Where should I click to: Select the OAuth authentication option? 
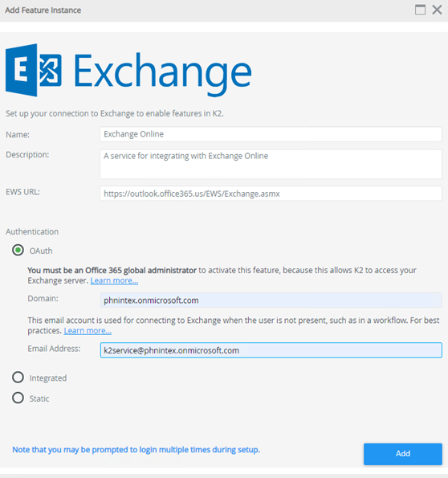click(18, 251)
